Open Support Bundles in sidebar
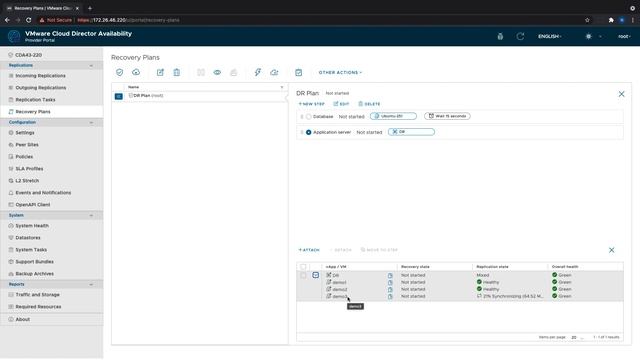The image size is (640, 360). click(x=34, y=262)
